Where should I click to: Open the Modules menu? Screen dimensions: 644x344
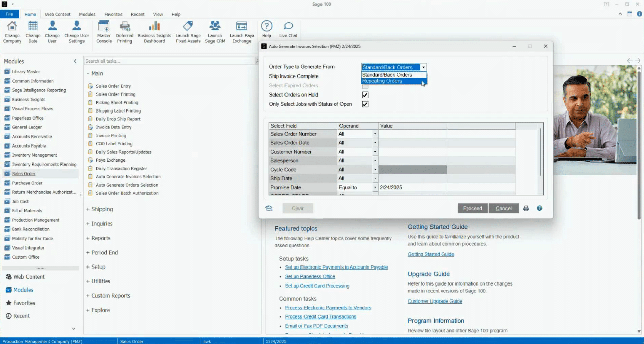point(87,14)
